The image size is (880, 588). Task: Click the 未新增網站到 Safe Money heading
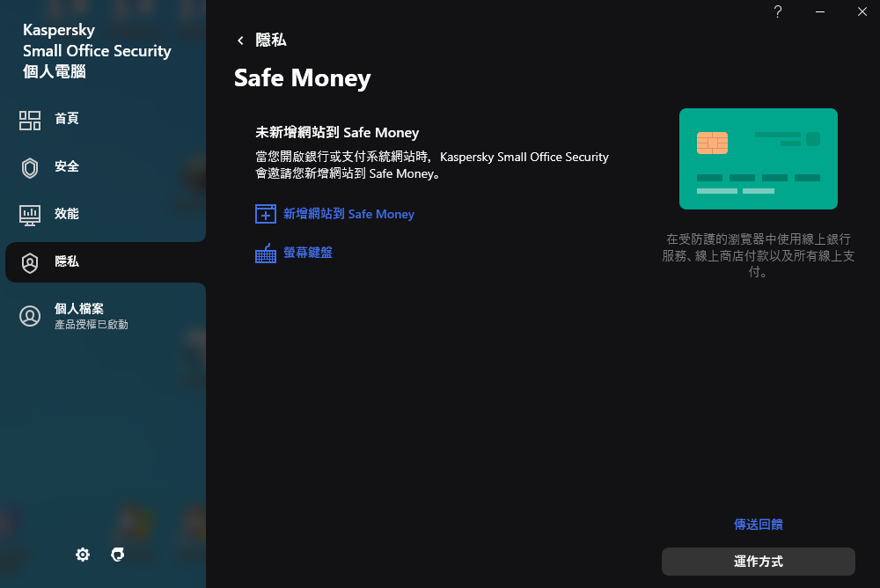(337, 133)
